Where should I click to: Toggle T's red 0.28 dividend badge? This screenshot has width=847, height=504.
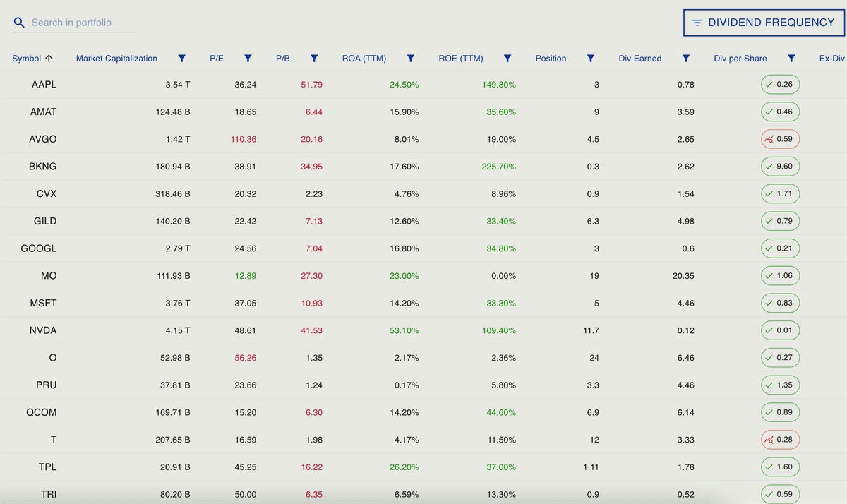[x=780, y=440]
